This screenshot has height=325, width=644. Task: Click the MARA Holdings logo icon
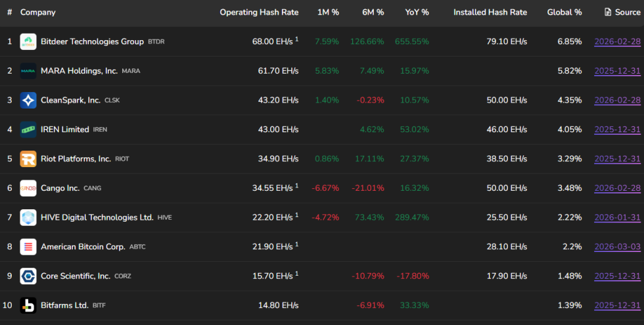pyautogui.click(x=28, y=71)
